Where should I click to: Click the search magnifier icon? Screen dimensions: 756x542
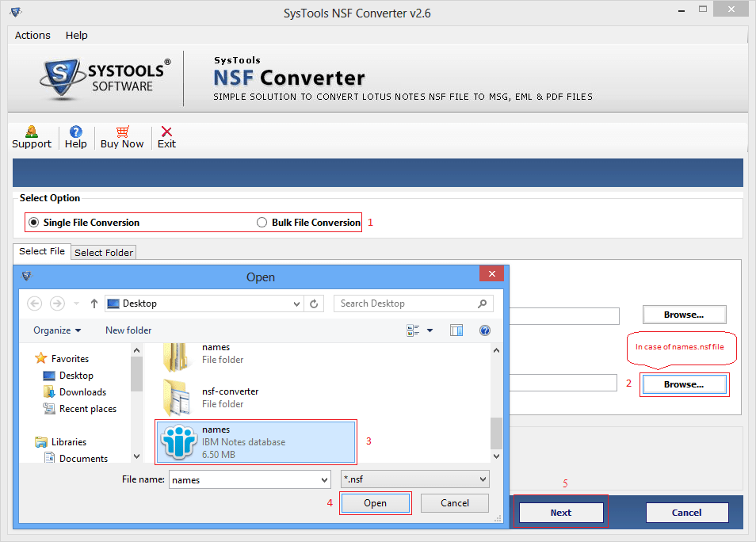coord(482,303)
